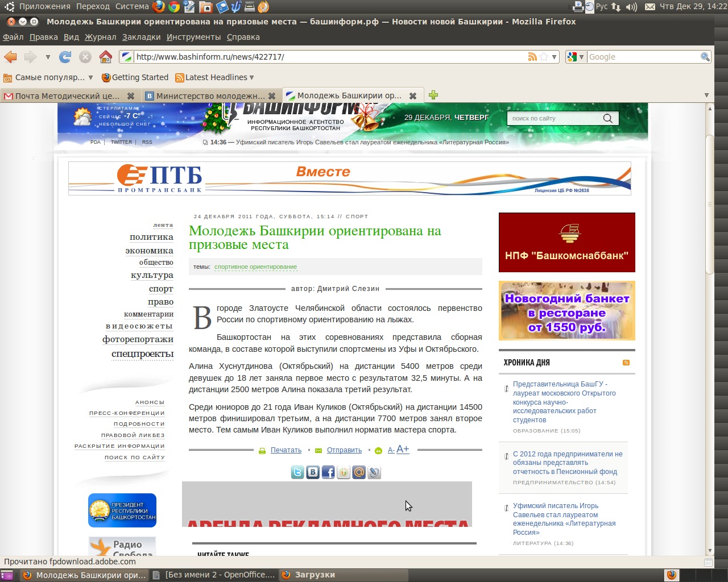Click the Reload page icon
The height and width of the screenshot is (582, 728).
[65, 57]
